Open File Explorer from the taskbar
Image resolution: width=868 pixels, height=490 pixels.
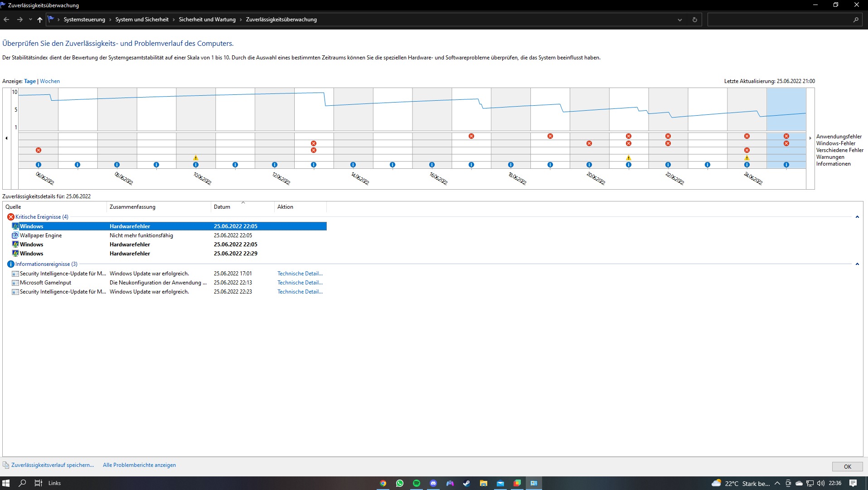[x=484, y=483]
